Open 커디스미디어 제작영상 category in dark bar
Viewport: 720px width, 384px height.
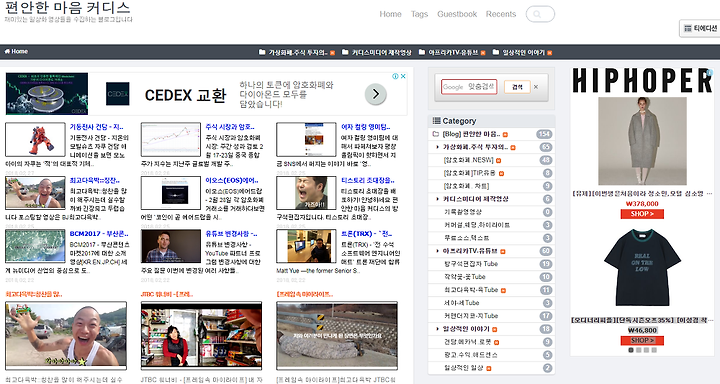point(377,52)
